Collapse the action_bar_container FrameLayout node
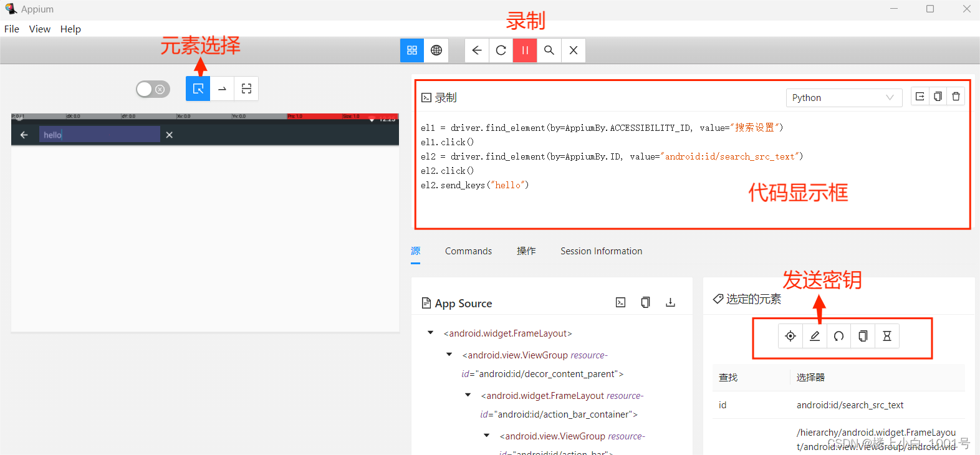The width and height of the screenshot is (980, 455). point(468,395)
